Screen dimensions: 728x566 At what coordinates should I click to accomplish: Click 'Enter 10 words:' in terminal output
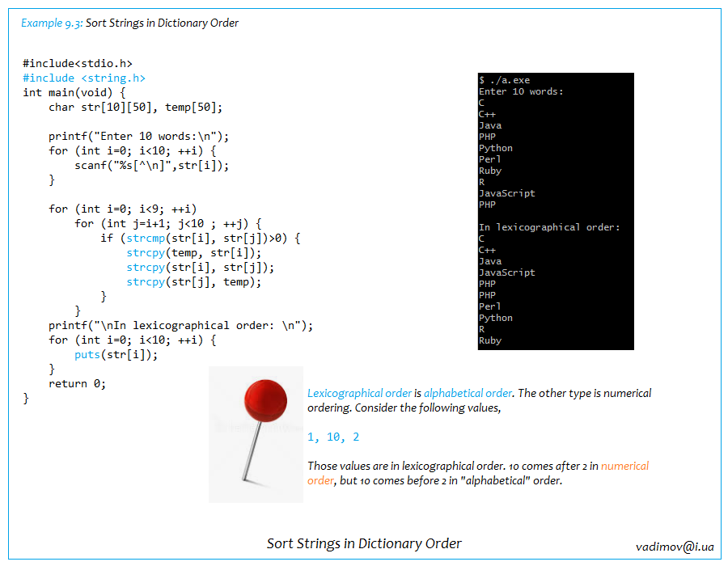click(x=521, y=91)
